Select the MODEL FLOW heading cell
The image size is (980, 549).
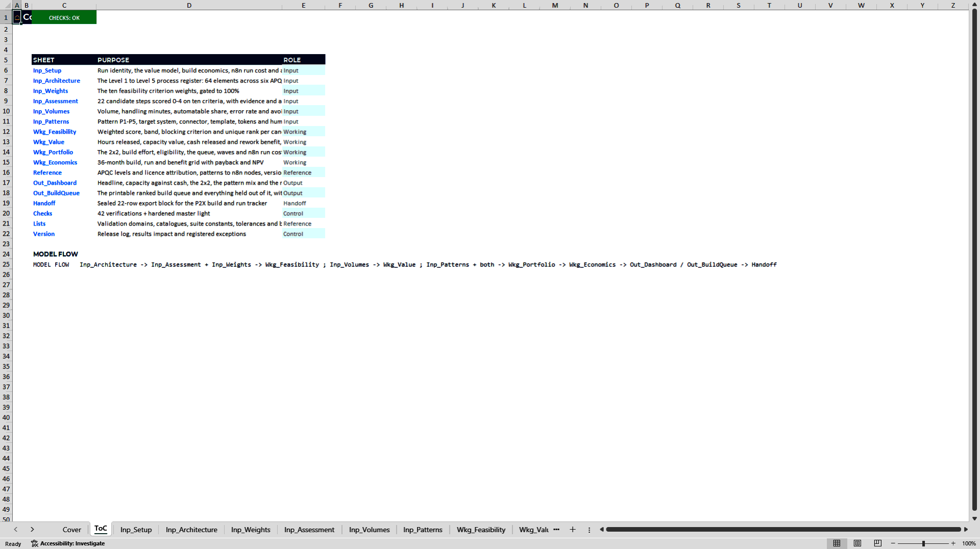point(56,254)
